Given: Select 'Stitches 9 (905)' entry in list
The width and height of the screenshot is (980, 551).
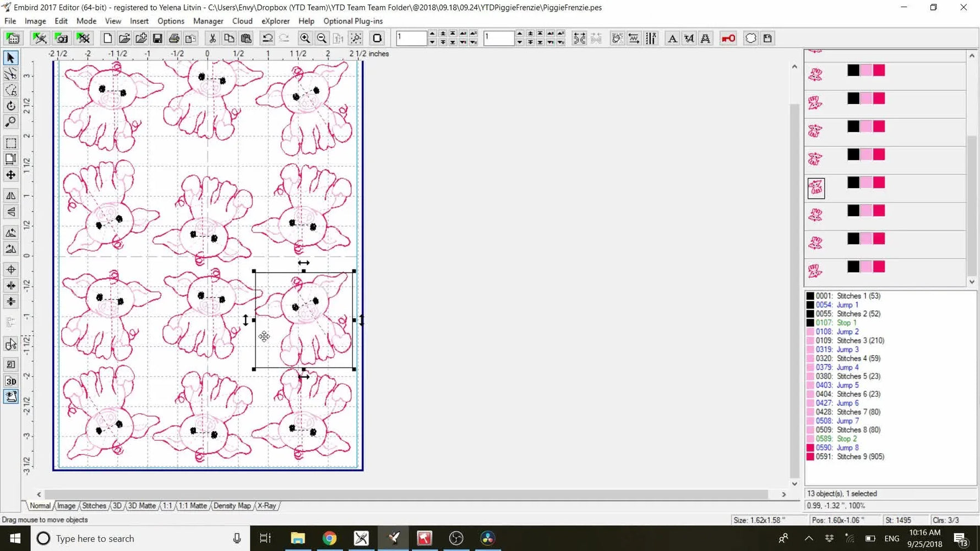Looking at the screenshot, I should [860, 457].
